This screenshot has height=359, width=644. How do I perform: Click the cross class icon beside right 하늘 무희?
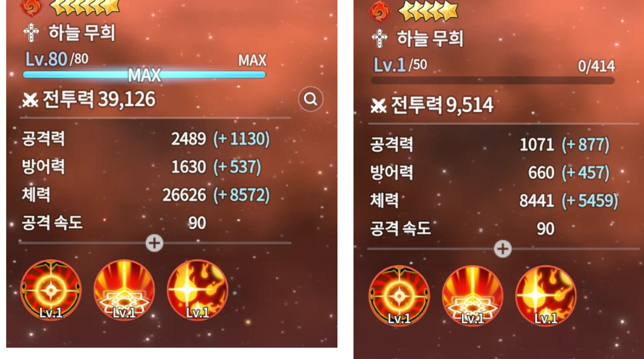click(379, 39)
